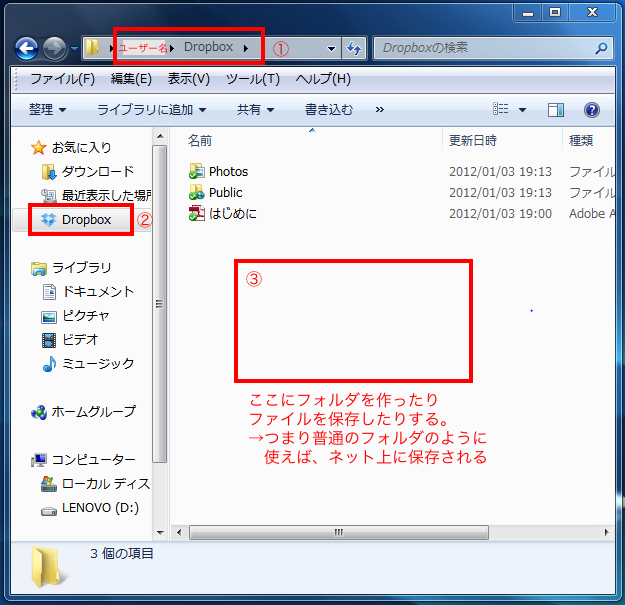Open the ファイル(F) menu
The image size is (625, 605).
63,79
